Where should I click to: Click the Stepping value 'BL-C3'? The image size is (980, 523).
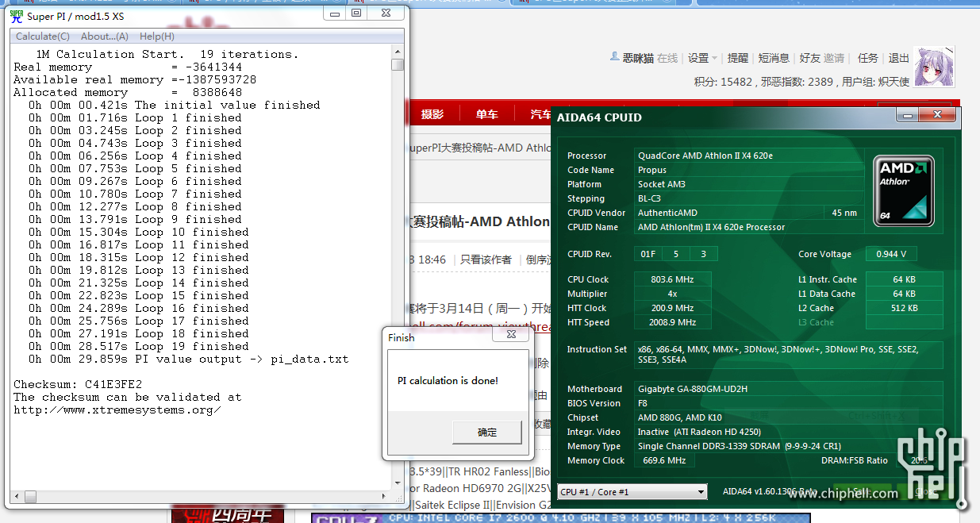click(x=650, y=198)
